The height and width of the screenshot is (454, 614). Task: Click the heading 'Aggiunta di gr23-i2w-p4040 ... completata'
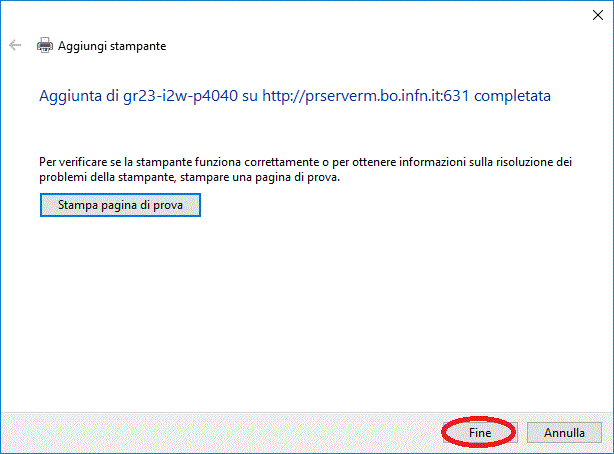tap(295, 96)
